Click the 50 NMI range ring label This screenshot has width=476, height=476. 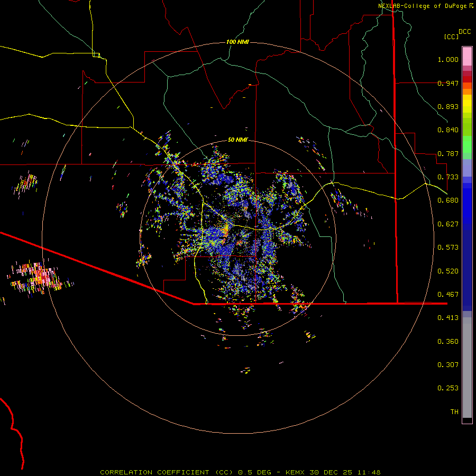(237, 140)
